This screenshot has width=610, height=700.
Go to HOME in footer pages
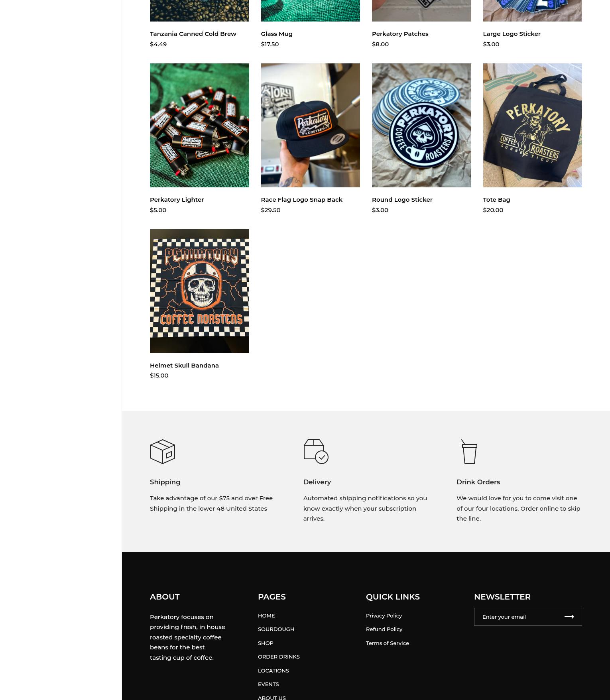click(x=266, y=615)
